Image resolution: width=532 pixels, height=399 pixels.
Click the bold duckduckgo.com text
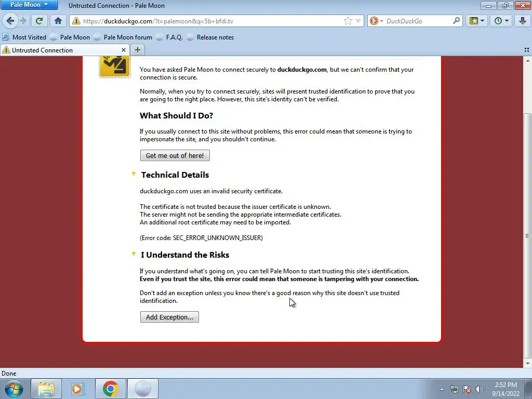point(302,70)
